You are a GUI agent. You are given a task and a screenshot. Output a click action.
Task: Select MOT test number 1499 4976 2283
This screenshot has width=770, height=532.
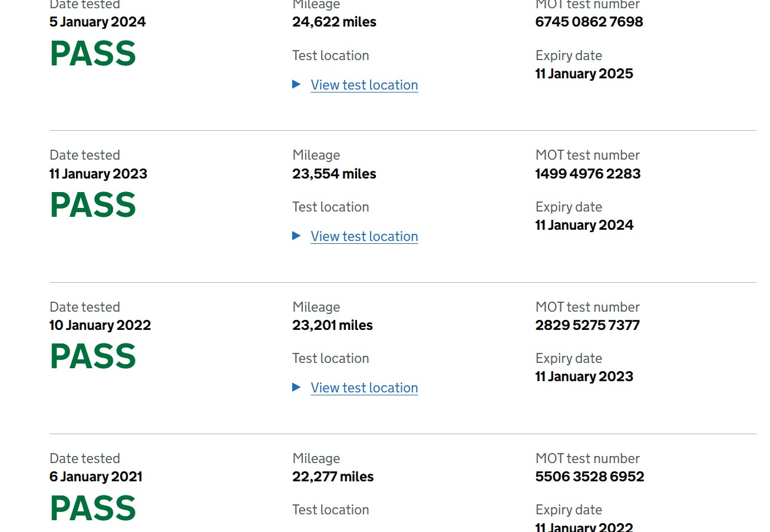pyautogui.click(x=587, y=174)
